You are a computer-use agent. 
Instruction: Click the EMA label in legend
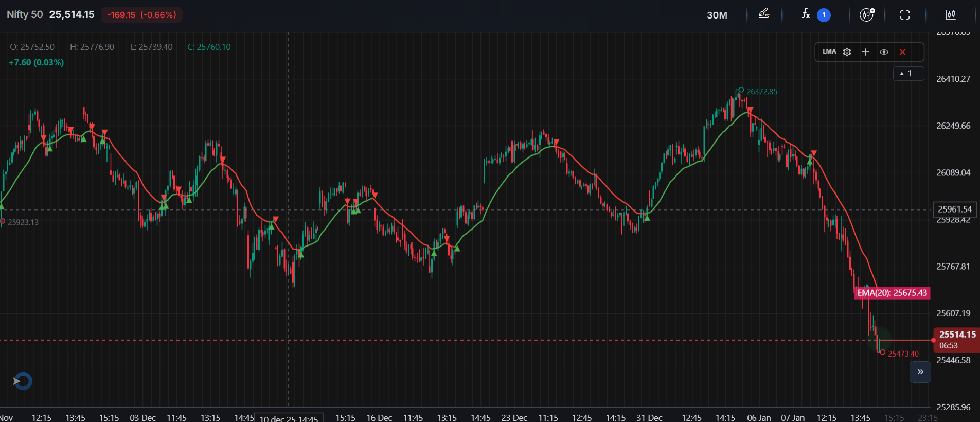[x=829, y=51]
